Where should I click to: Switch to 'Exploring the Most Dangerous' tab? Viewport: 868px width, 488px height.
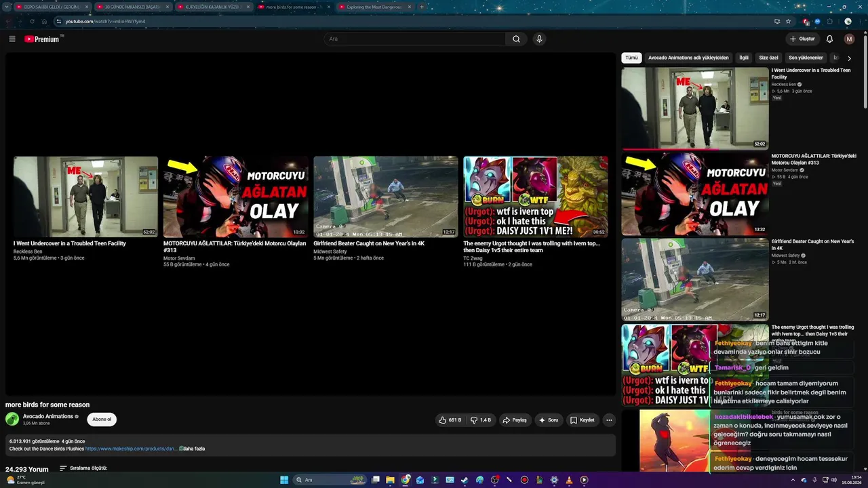tap(374, 7)
